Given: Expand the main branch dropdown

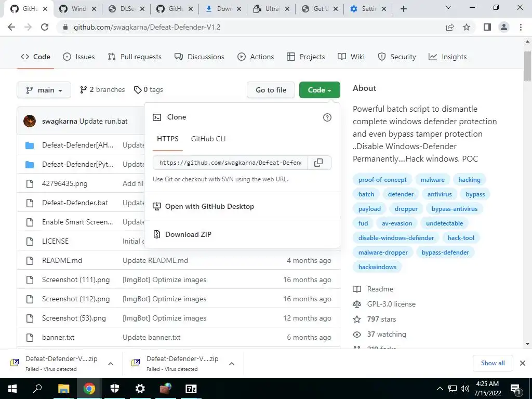Looking at the screenshot, I should [44, 90].
